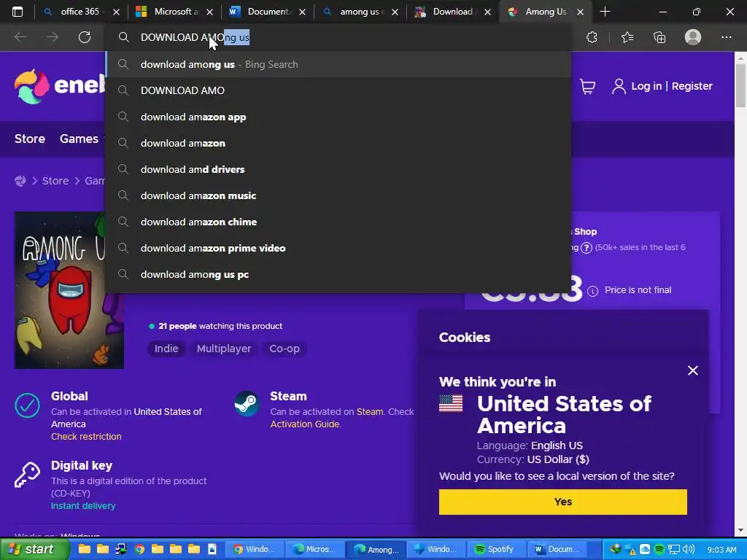Viewport: 747px width, 560px height.
Task: Click the page vertical scrollbar thumb
Action: pyautogui.click(x=740, y=86)
